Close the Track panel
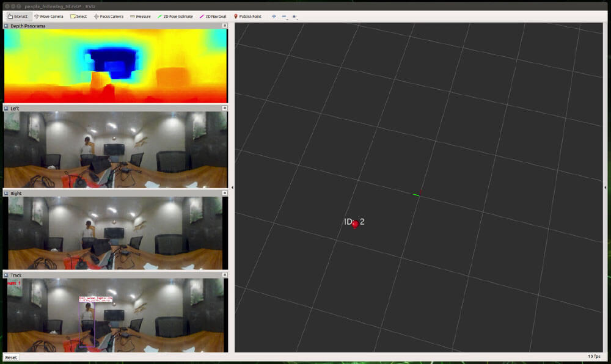Viewport: 611px width, 364px height. [225, 275]
